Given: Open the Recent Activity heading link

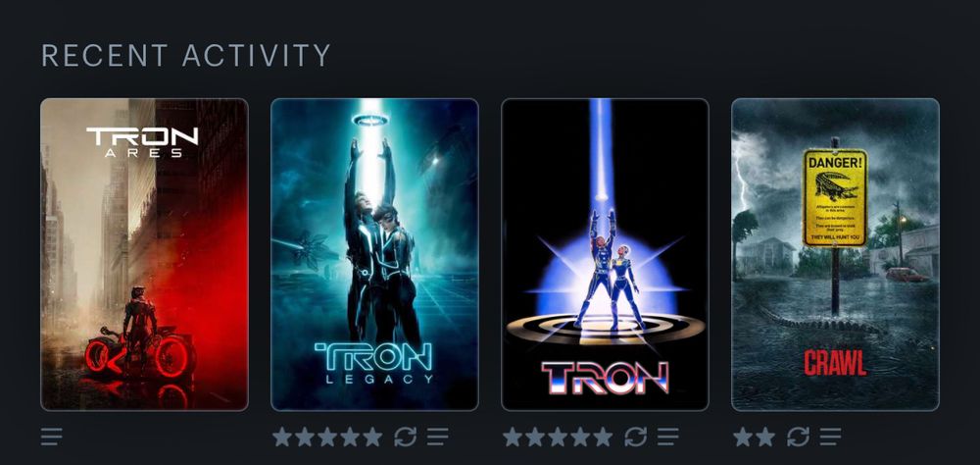Looking at the screenshot, I should coord(185,56).
